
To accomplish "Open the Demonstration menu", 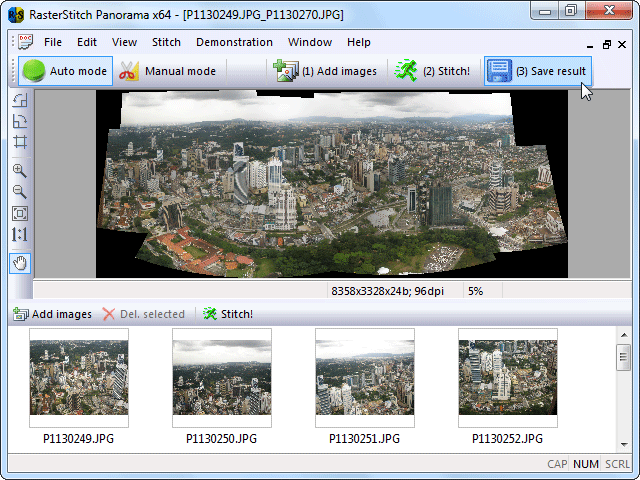I will (234, 43).
